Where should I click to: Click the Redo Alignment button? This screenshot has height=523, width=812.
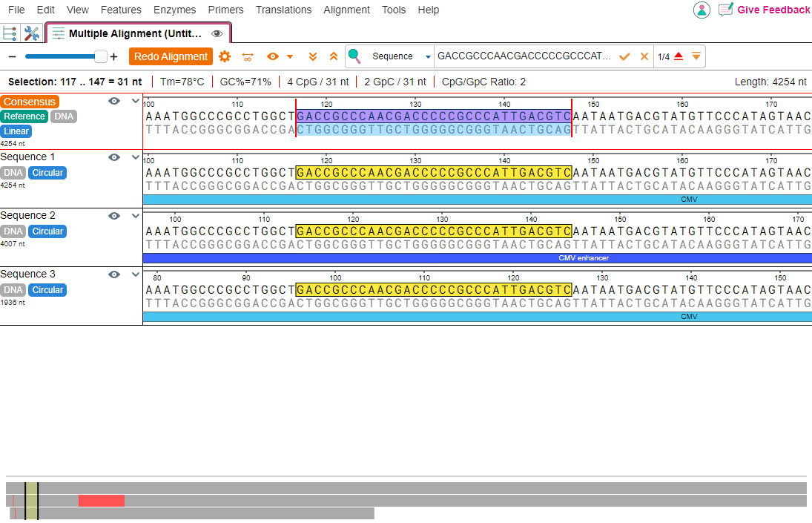pos(171,56)
